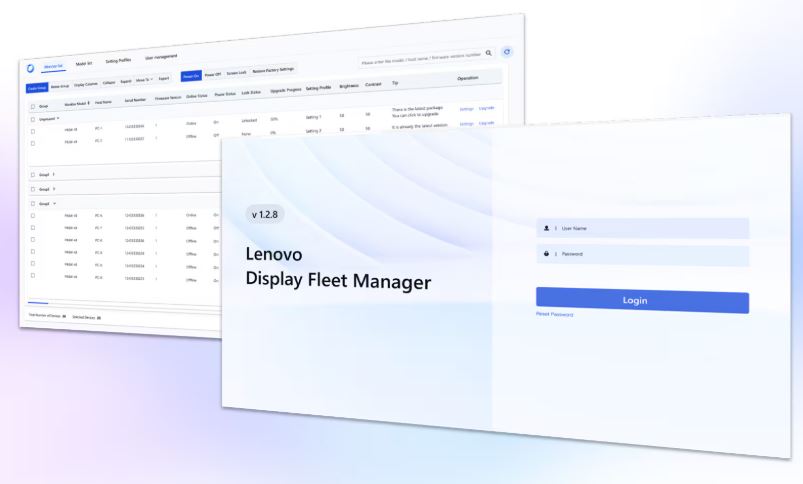803x484 pixels.
Task: Collapse the Ungrouped group arrow
Action: [x=58, y=117]
